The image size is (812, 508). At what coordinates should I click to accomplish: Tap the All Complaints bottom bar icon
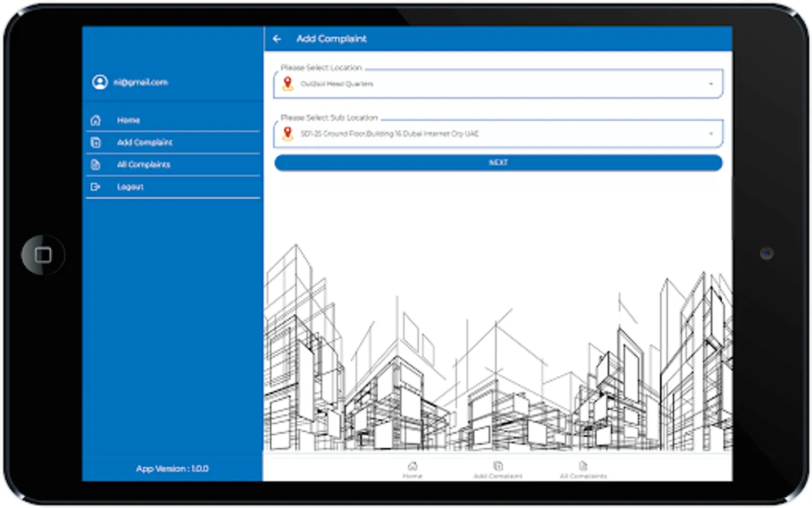(583, 466)
